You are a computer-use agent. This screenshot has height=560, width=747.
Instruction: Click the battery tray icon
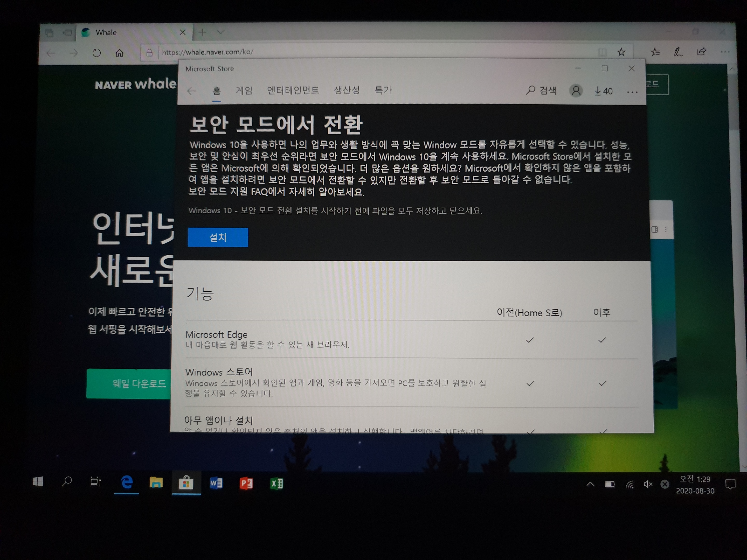610,484
